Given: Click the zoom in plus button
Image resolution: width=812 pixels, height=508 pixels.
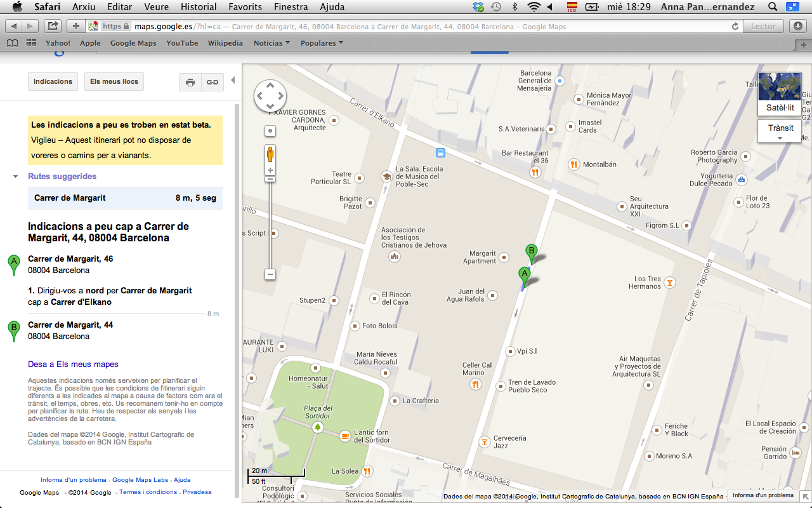Looking at the screenshot, I should click(270, 170).
